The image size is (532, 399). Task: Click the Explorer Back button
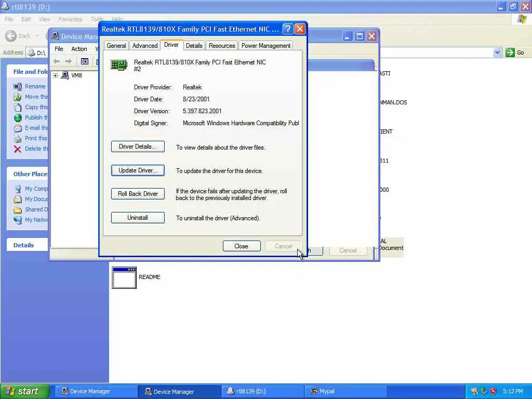(19, 36)
